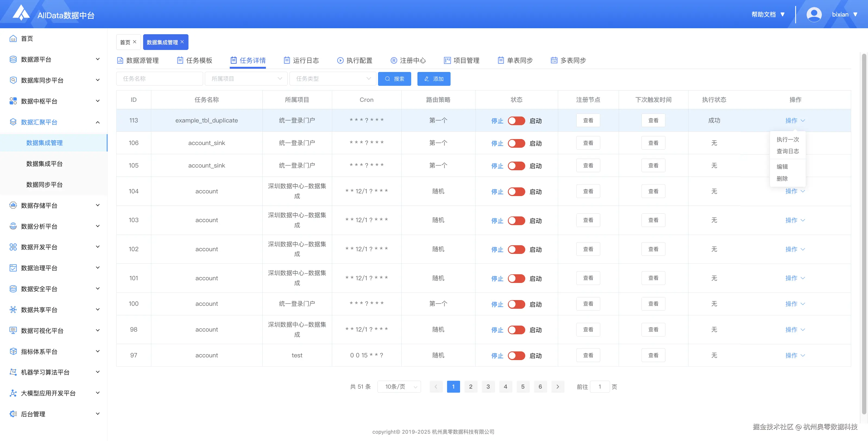Open 数据集成平台 in the sidebar
868x441 pixels.
click(x=45, y=164)
